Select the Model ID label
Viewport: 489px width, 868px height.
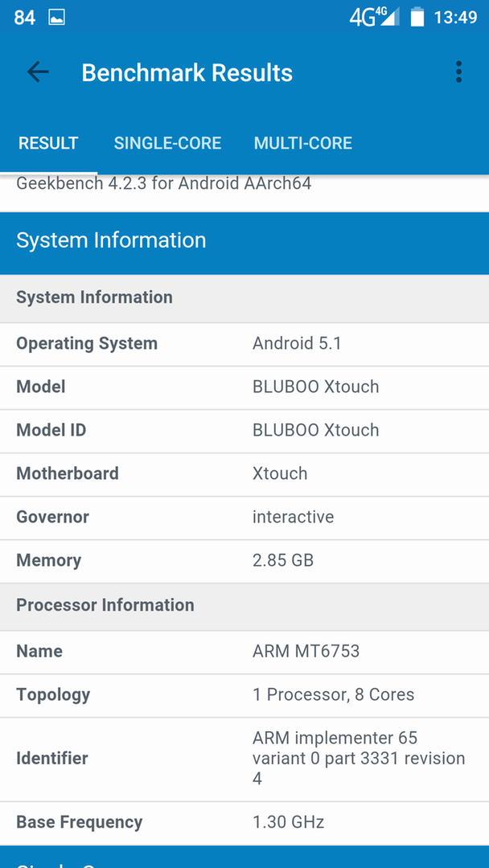pyautogui.click(x=51, y=430)
